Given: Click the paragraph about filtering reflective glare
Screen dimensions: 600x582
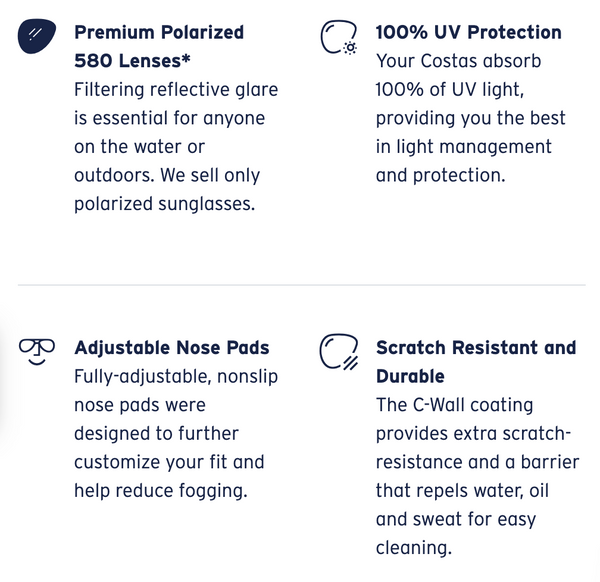Looking at the screenshot, I should click(175, 146).
